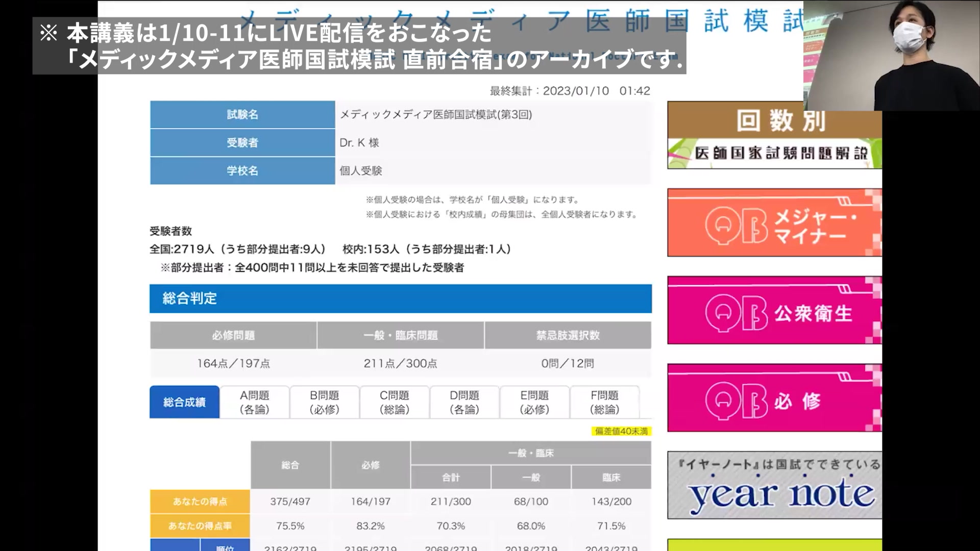Select the F問題 (総論) tab
The image size is (980, 551).
(x=604, y=402)
